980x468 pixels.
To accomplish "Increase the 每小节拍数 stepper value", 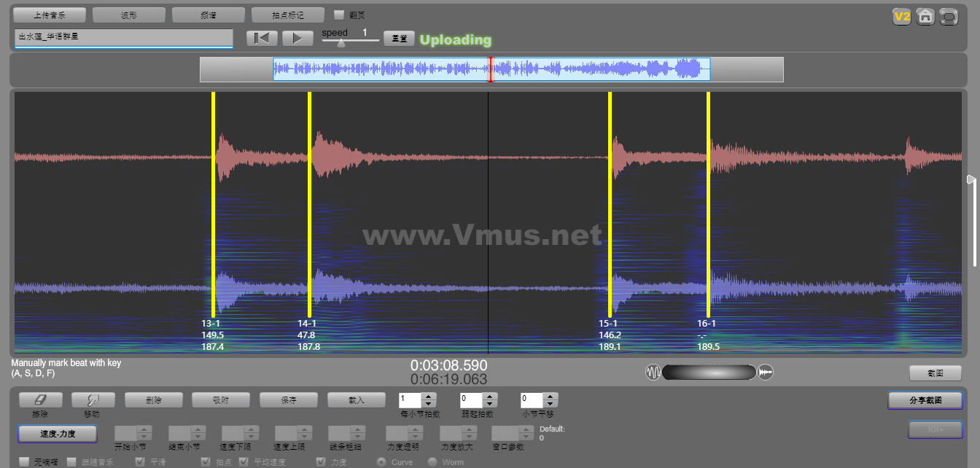I will coord(429,396).
